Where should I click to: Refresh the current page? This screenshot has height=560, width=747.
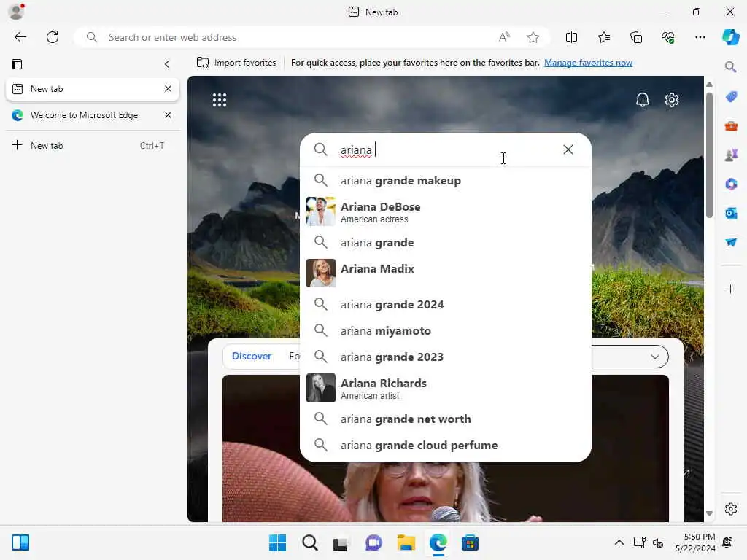[53, 37]
